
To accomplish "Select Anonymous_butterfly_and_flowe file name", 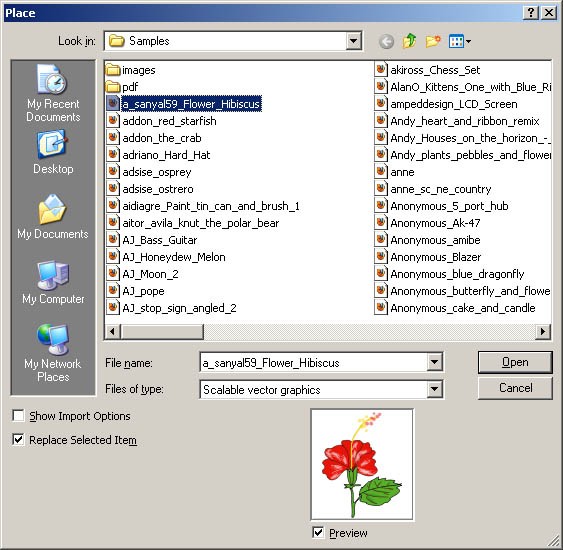I will [x=470, y=291].
